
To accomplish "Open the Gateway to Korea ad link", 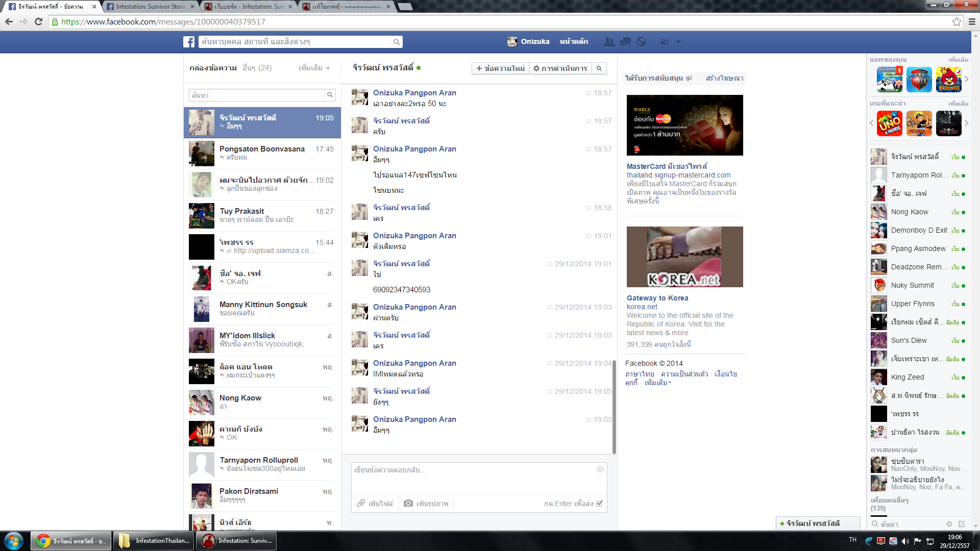I will pos(657,298).
